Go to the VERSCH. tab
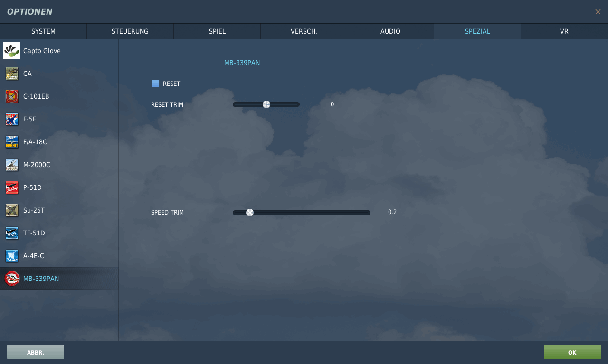Viewport: 608px width, 364px height. coord(304,31)
